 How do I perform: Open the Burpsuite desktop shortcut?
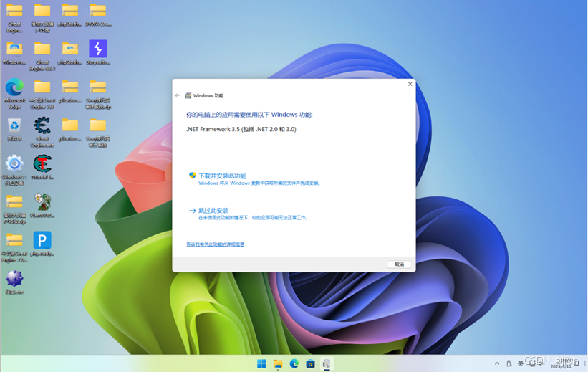pyautogui.click(x=98, y=52)
